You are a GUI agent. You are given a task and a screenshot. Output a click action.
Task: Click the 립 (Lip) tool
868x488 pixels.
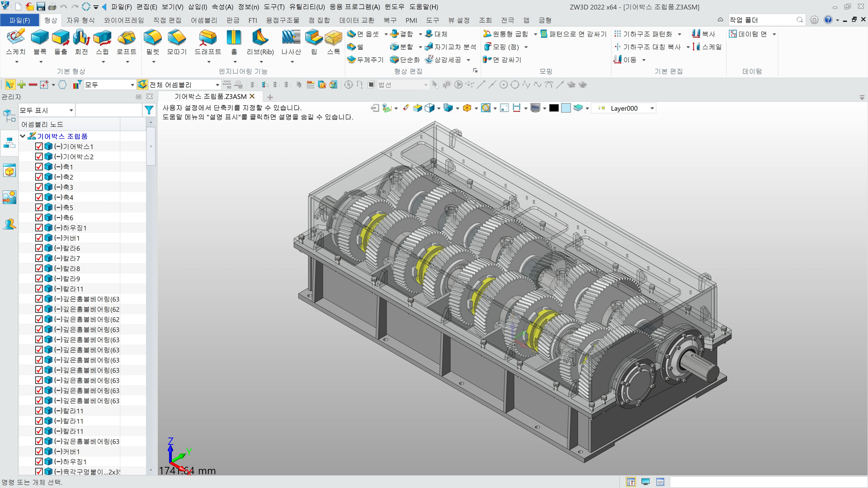tap(314, 38)
